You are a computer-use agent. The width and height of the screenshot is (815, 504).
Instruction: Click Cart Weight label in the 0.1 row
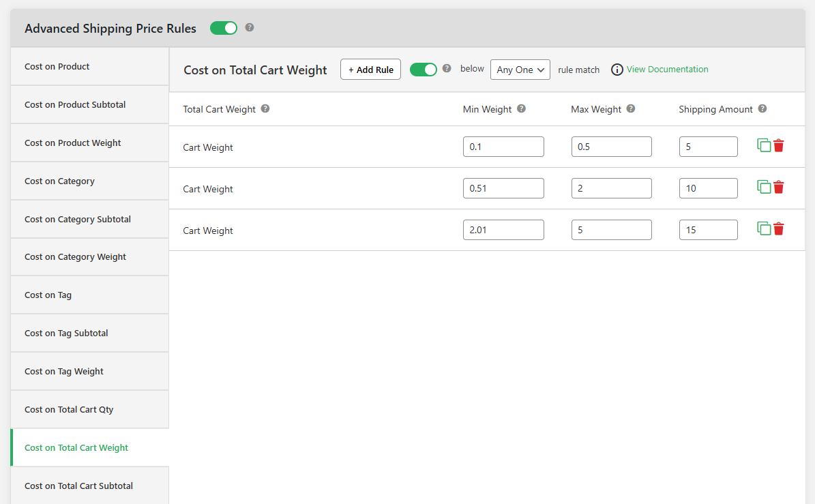[207, 147]
